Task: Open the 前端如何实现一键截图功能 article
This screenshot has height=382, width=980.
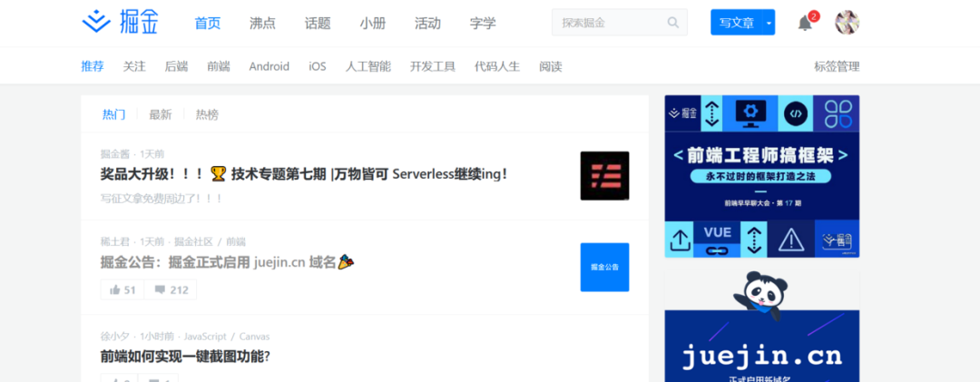Action: coord(185,357)
